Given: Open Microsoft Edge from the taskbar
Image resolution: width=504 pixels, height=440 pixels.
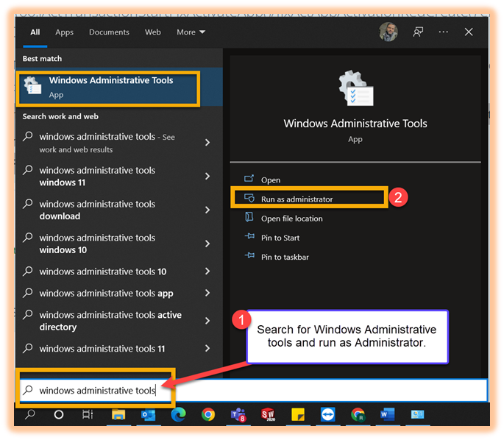Looking at the screenshot, I should tap(178, 415).
